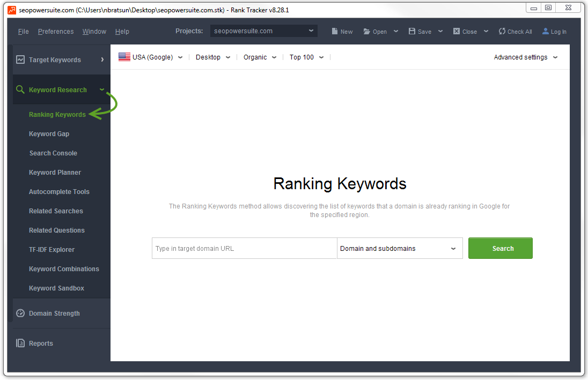
Task: Open the File menu
Action: 23,32
